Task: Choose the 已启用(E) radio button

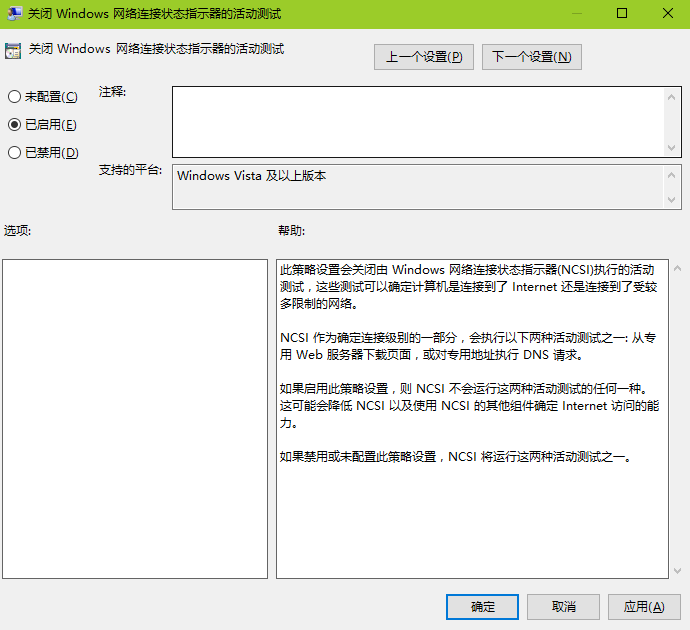Action: tap(14, 125)
